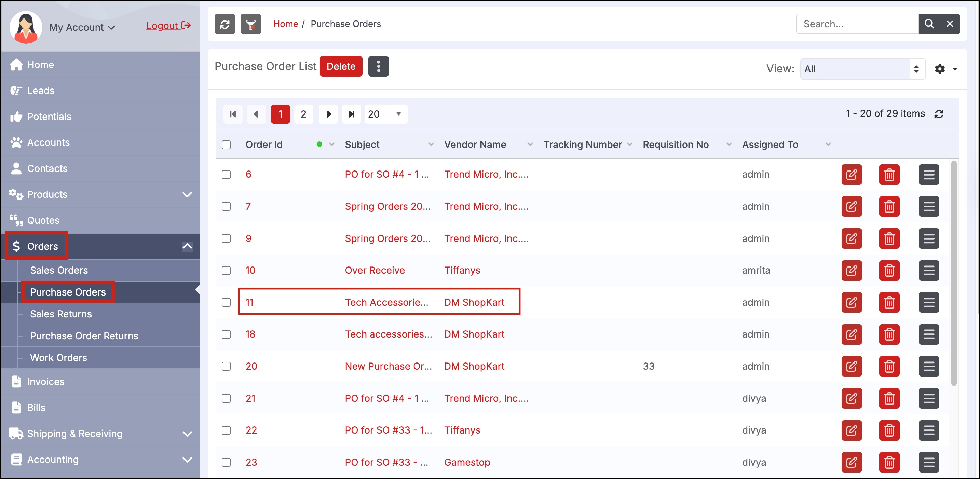Click the search magnifier icon

point(929,24)
